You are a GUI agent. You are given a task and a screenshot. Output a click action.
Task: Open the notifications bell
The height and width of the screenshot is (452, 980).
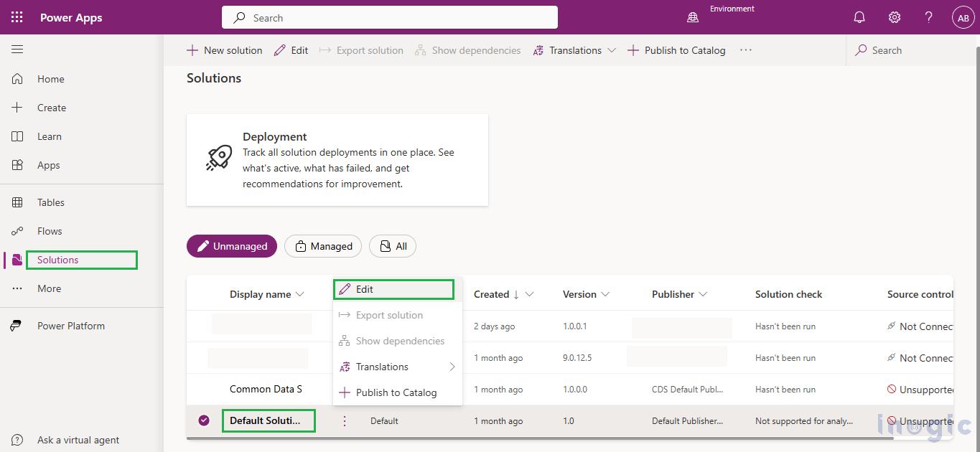(859, 17)
